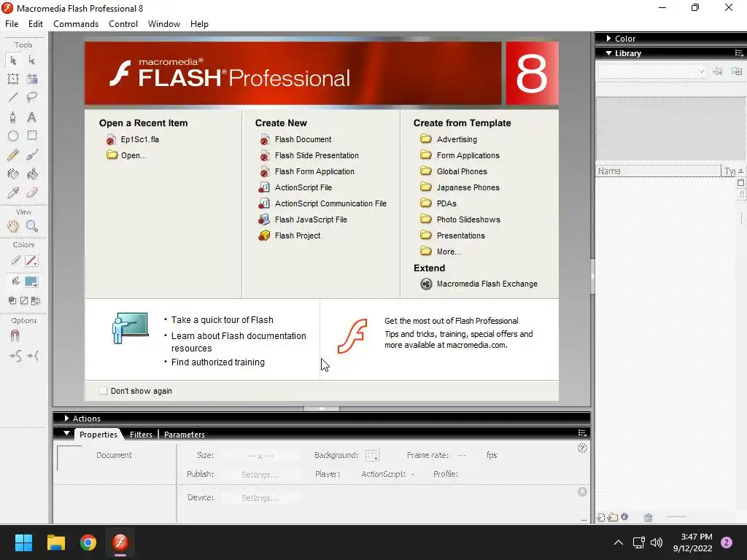747x560 pixels.
Task: Pick the Lasso tool
Action: tap(32, 98)
